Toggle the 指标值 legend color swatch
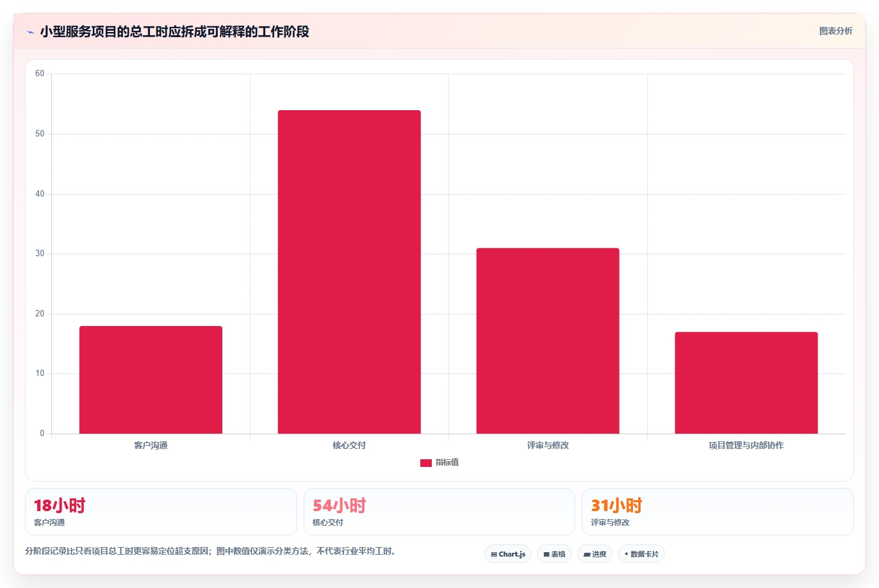This screenshot has width=879, height=588. [x=425, y=462]
